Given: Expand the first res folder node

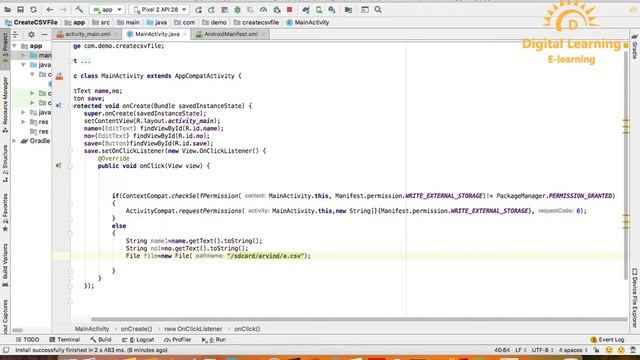Looking at the screenshot, I should [x=23, y=122].
